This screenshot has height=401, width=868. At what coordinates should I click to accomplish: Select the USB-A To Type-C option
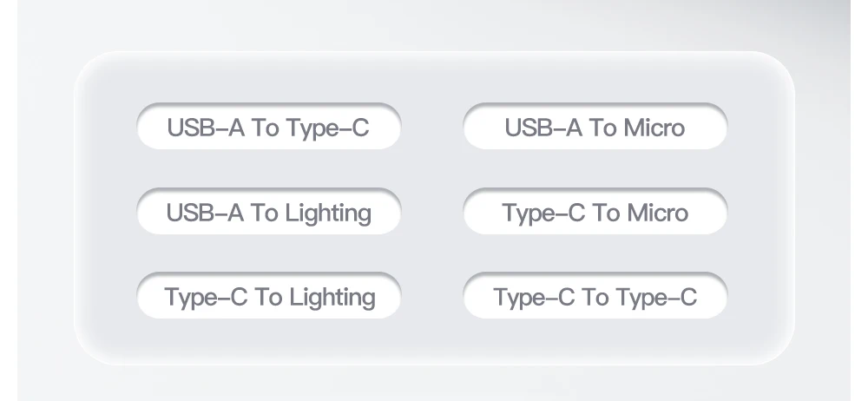click(268, 128)
